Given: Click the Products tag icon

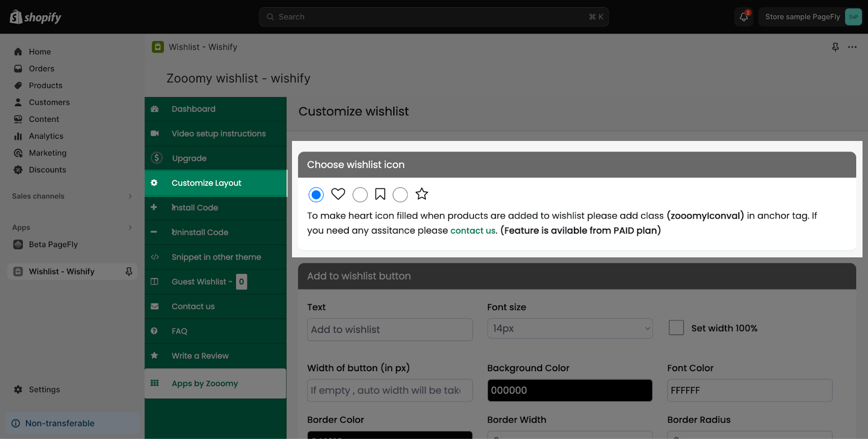Looking at the screenshot, I should coord(18,85).
